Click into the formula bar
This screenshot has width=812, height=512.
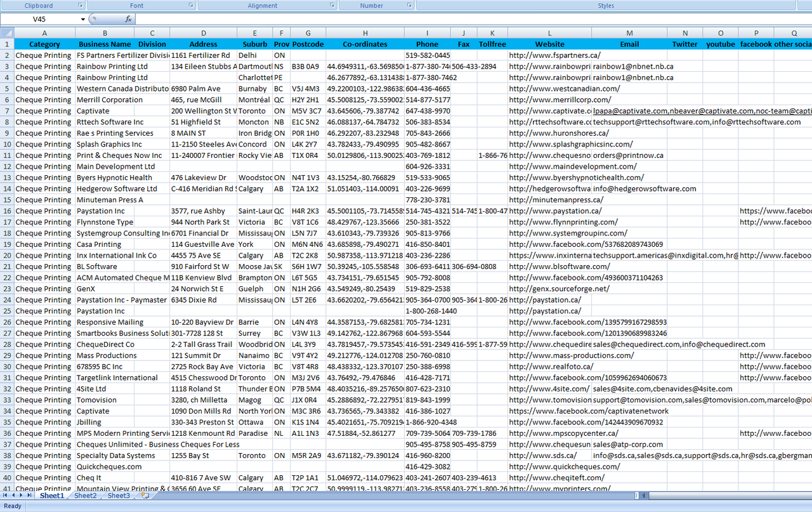click(x=473, y=19)
